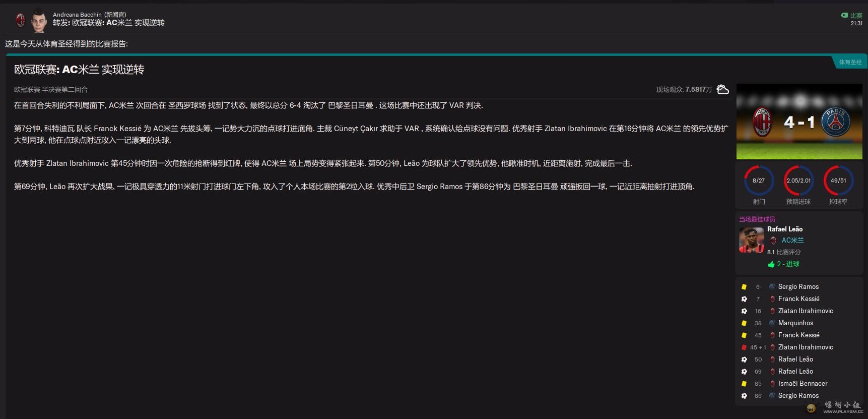The height and width of the screenshot is (419, 868).
Task: Click the green thumbs-up goals icon
Action: [x=771, y=264]
